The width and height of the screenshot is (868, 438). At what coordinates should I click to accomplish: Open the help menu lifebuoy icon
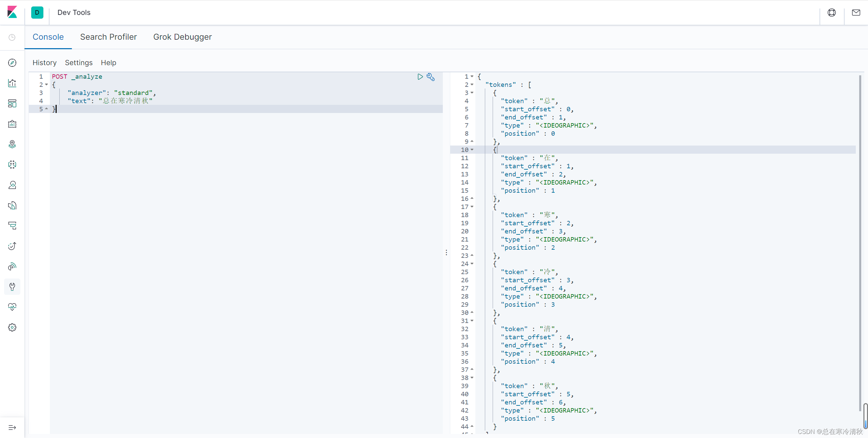coord(832,13)
